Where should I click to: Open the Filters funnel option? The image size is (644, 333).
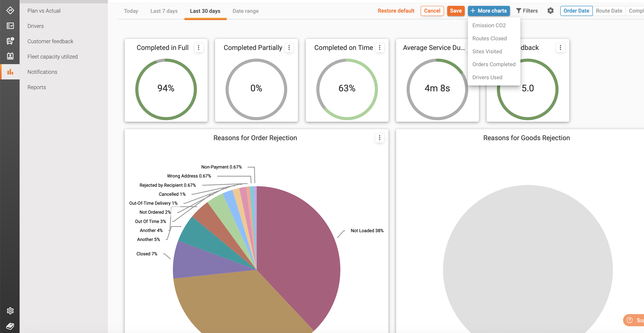pyautogui.click(x=527, y=11)
